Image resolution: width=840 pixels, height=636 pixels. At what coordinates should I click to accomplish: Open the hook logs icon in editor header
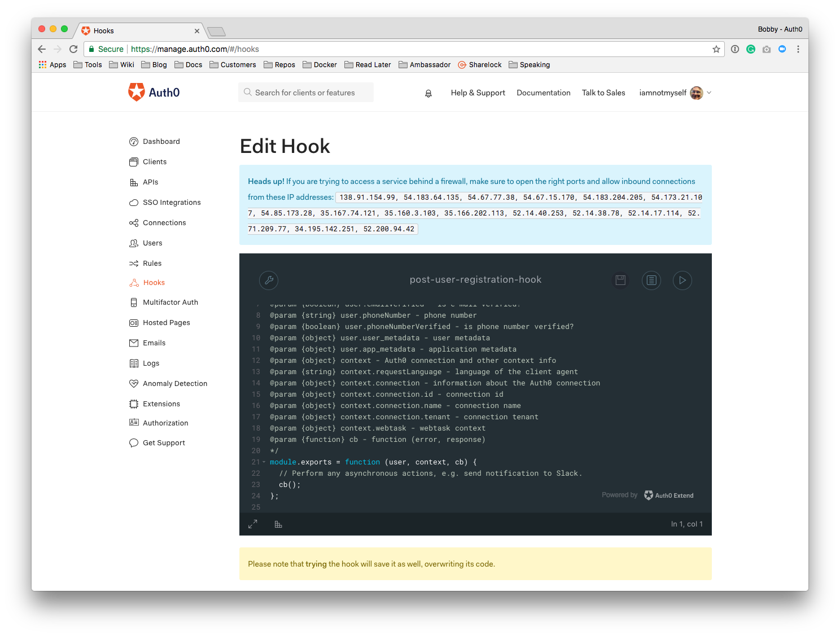coord(651,280)
